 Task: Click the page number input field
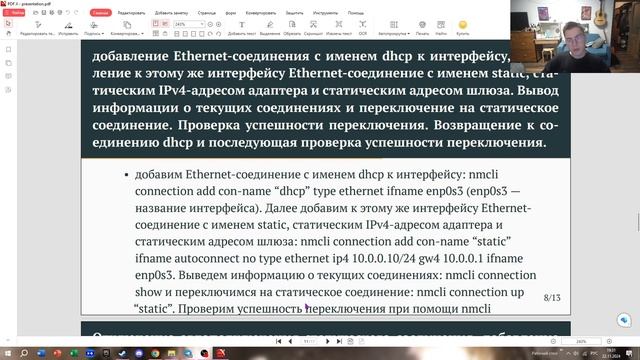click(x=309, y=341)
